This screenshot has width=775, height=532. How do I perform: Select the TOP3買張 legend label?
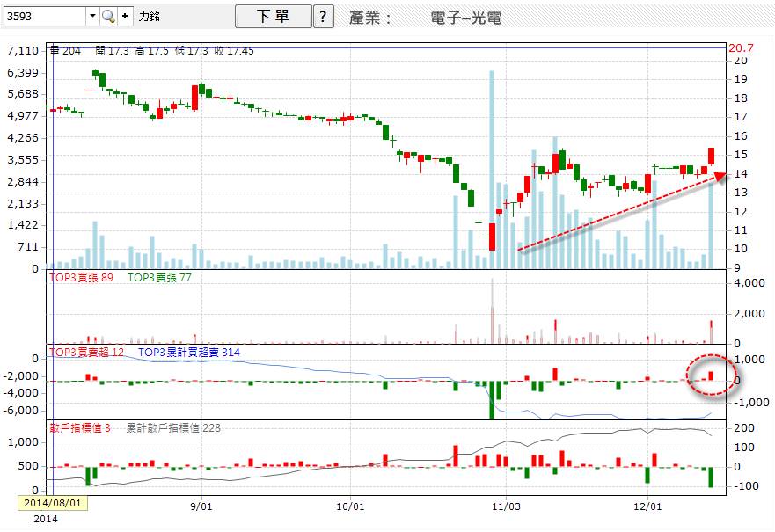[x=81, y=277]
